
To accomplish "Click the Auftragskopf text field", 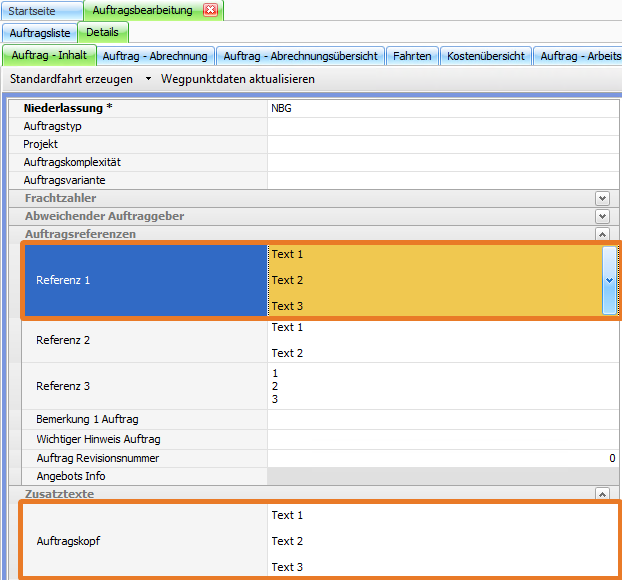I will [440, 541].
